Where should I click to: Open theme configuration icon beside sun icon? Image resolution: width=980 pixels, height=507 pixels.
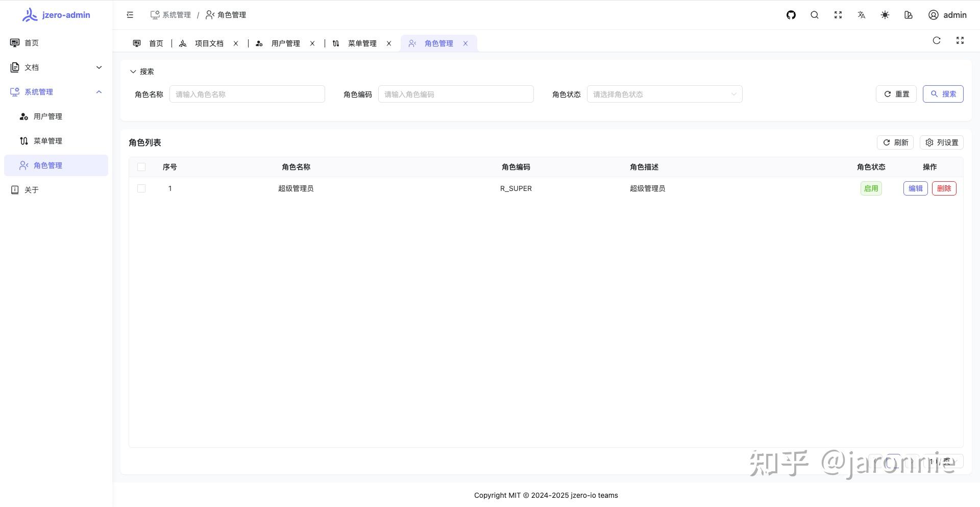(909, 15)
